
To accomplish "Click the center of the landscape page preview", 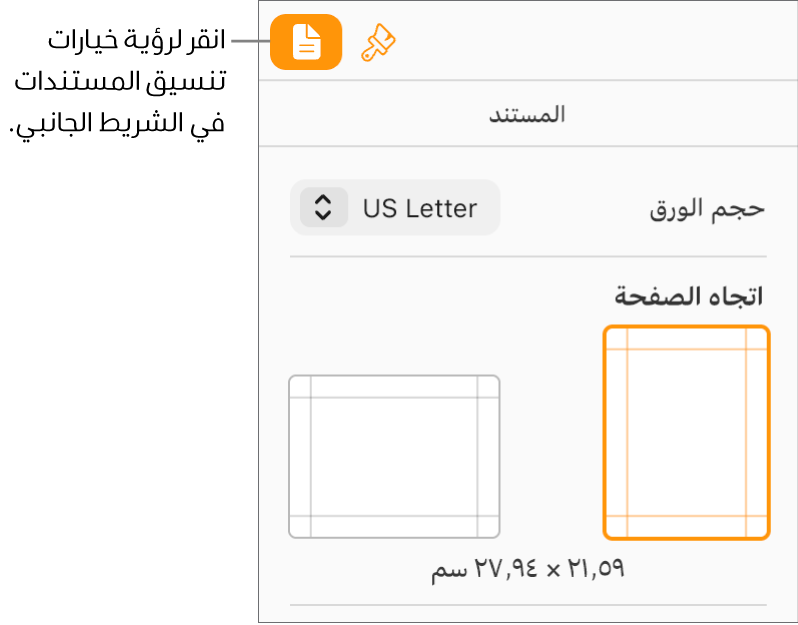I will (394, 457).
